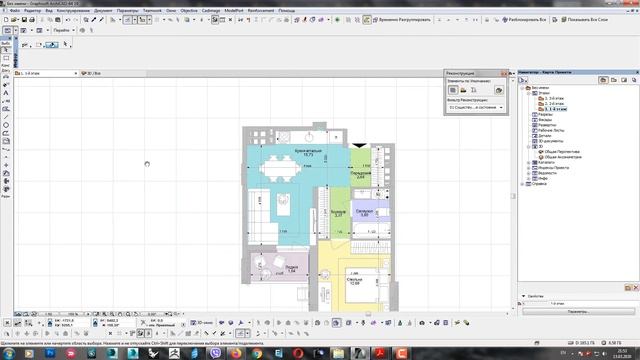Screen dimensions: 640x360
Task: Click the vertical scrollbar beside the drawing area
Action: pyautogui.click(x=513, y=196)
